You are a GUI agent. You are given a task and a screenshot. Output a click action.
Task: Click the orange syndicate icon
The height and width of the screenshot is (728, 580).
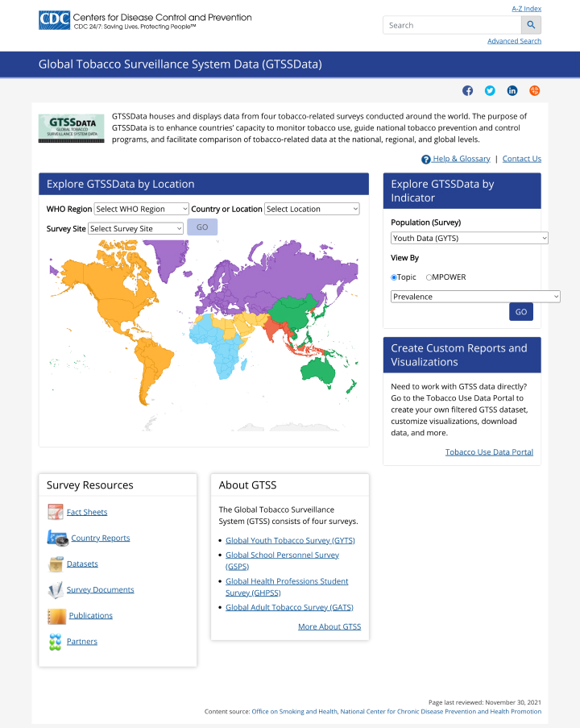(535, 90)
